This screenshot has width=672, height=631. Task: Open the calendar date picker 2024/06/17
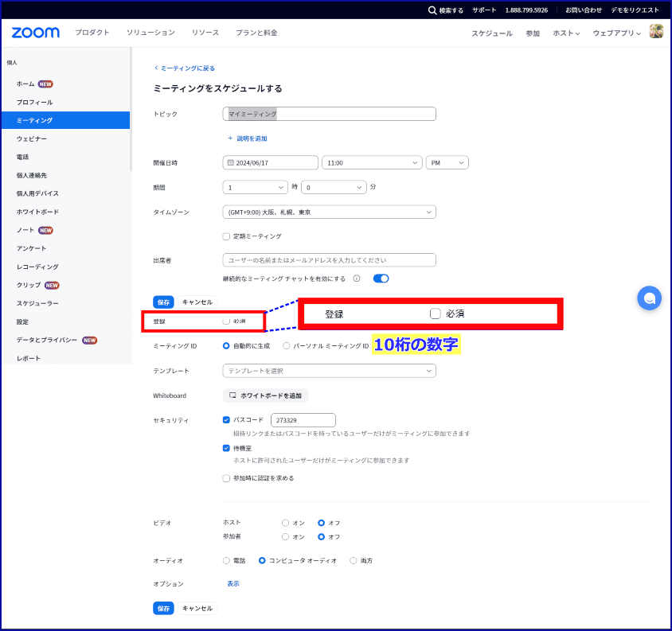coord(271,163)
